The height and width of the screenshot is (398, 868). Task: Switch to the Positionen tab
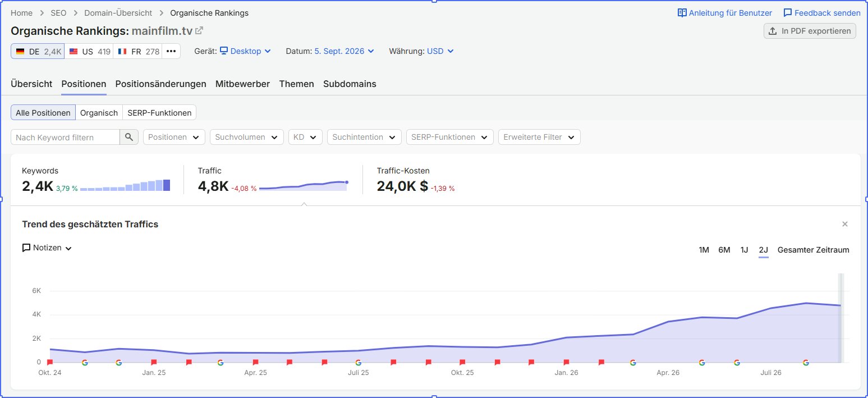84,84
